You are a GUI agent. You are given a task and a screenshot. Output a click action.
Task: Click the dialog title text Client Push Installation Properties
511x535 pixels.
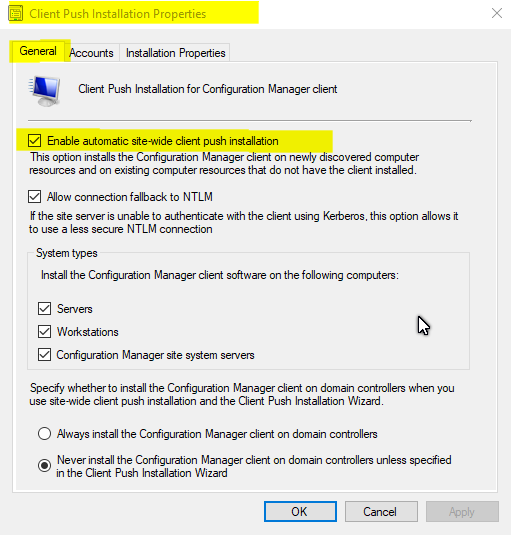pyautogui.click(x=118, y=14)
